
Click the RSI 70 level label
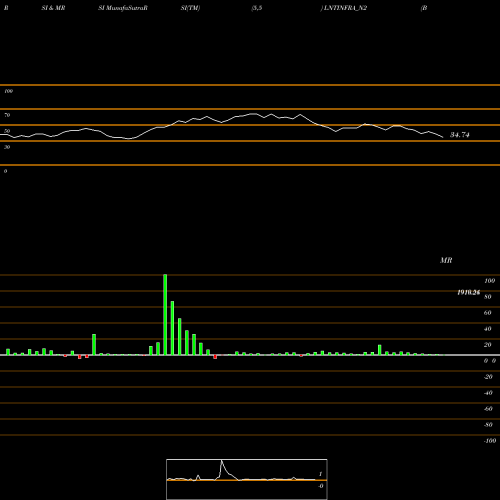click(7, 115)
